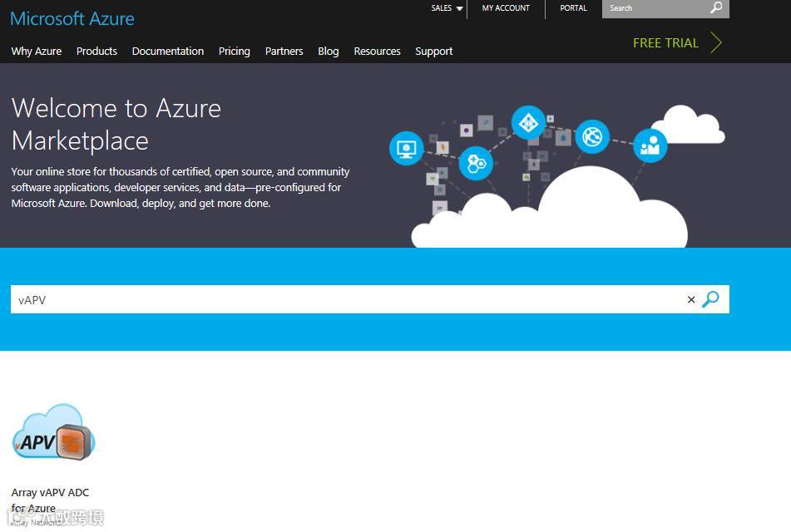The width and height of the screenshot is (791, 532).
Task: Open the Sales dropdown menu
Action: 447,8
